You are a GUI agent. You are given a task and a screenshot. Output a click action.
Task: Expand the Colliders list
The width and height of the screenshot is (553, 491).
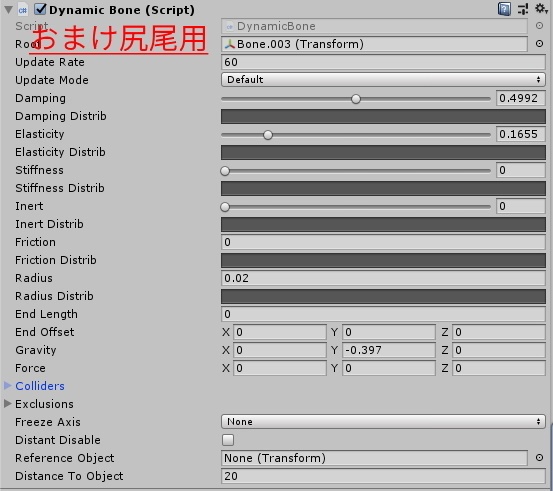pyautogui.click(x=8, y=386)
